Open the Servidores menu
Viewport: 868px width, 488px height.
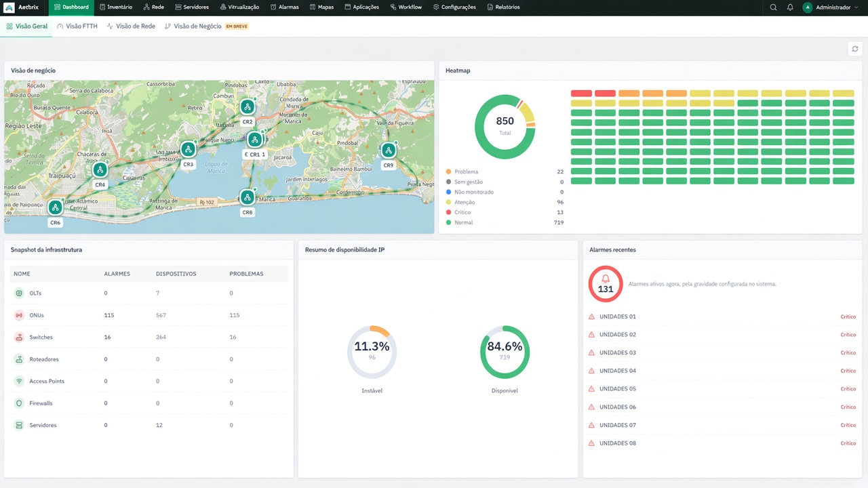point(192,7)
